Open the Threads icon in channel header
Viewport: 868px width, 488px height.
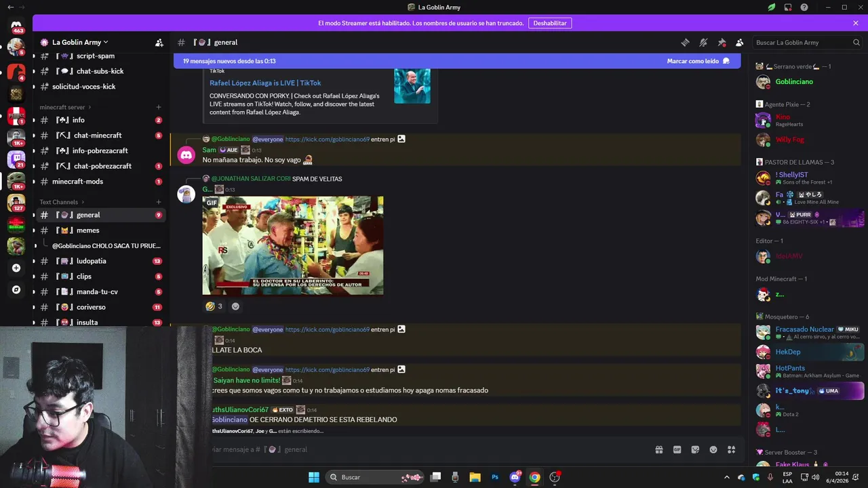[x=685, y=42]
